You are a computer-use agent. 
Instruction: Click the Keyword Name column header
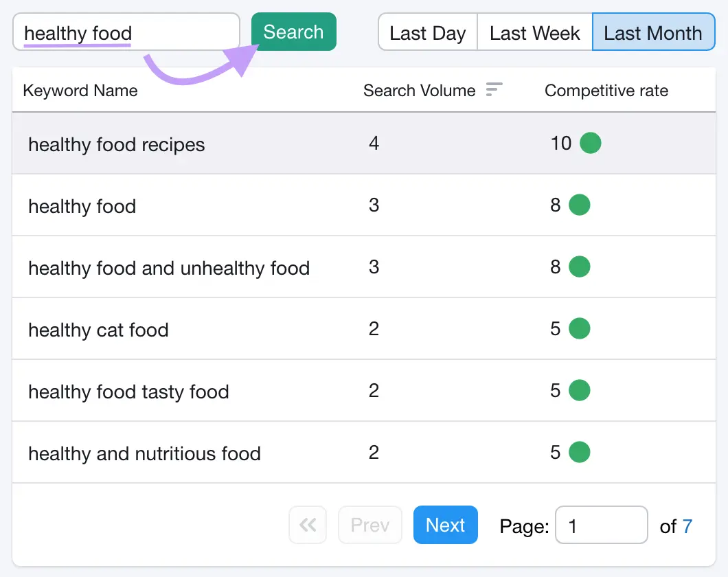click(x=80, y=90)
